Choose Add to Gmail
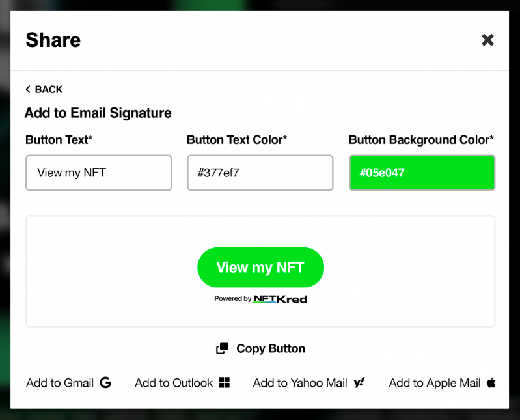The width and height of the screenshot is (520, 420). click(60, 383)
